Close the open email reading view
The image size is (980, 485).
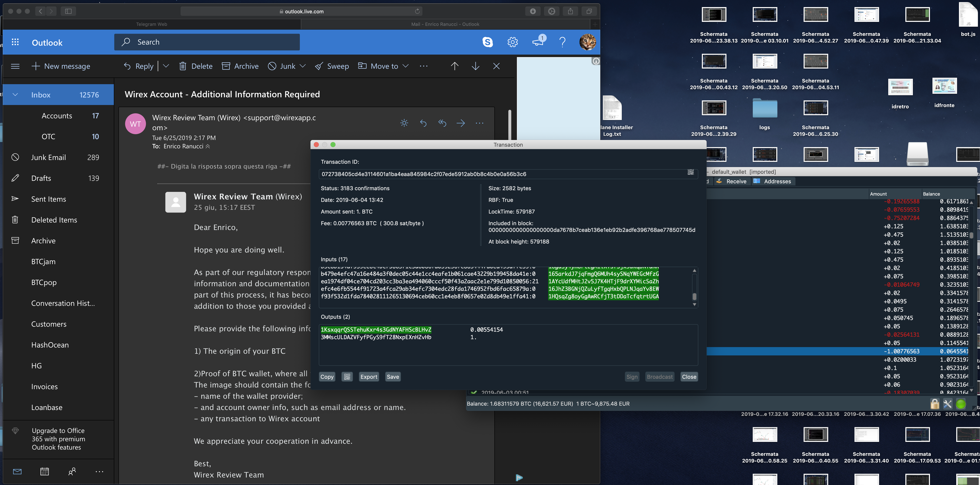(x=496, y=66)
